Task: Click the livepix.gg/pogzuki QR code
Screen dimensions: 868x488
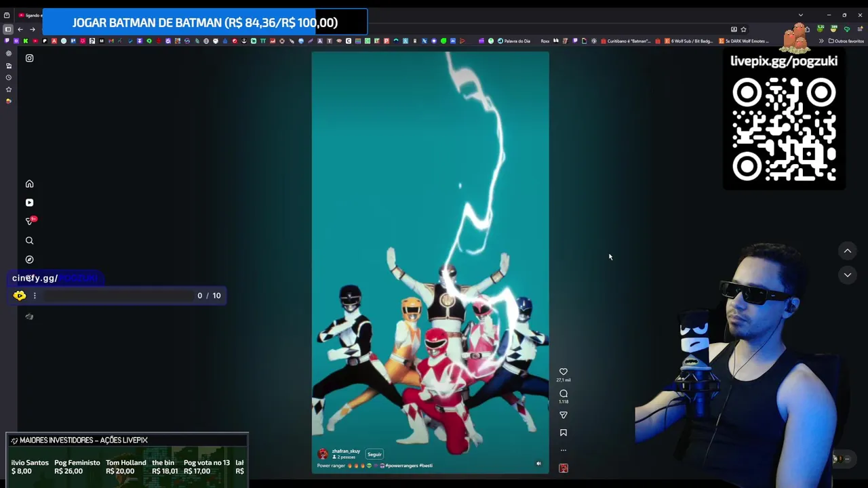Action: pyautogui.click(x=784, y=128)
